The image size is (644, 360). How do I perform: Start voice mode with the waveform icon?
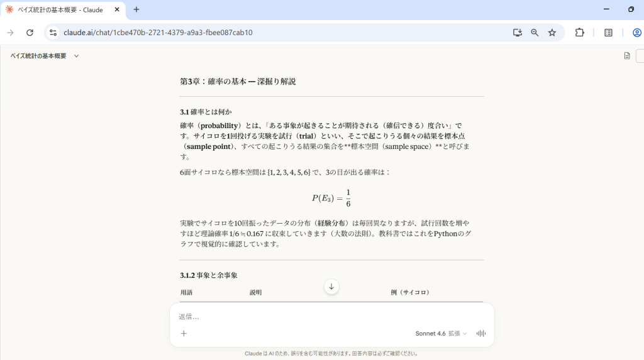click(481, 334)
